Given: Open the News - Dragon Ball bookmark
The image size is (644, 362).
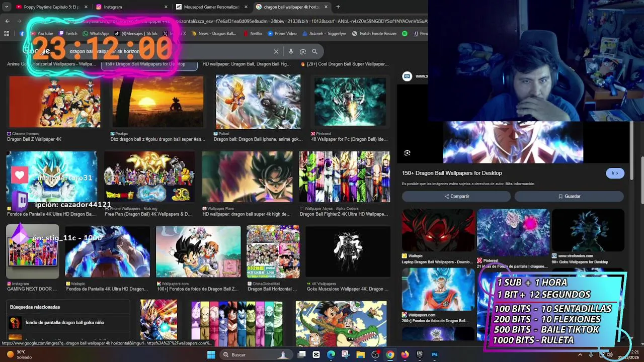Looking at the screenshot, I should coord(213,34).
